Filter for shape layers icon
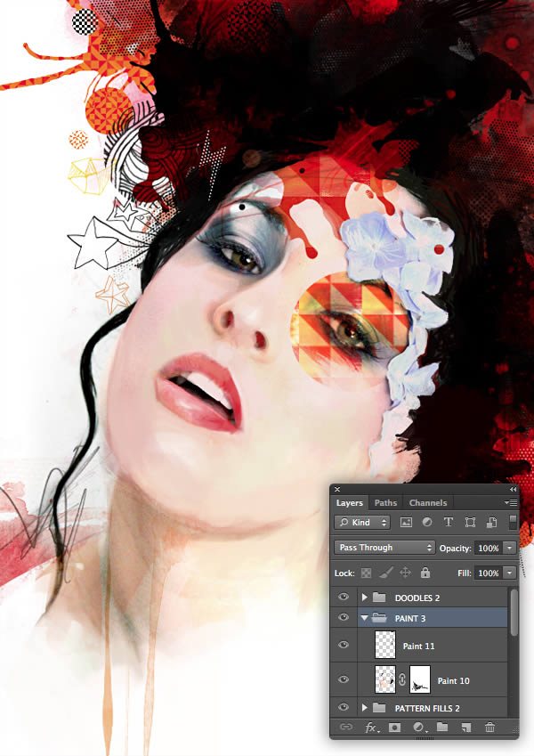The image size is (534, 756). tap(470, 522)
